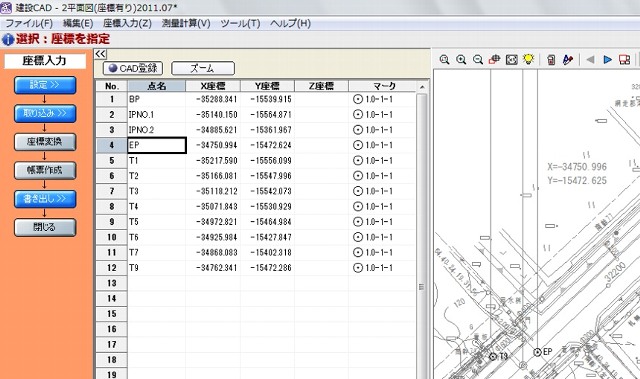
Task: Select the EP point name cell
Action: pos(157,145)
